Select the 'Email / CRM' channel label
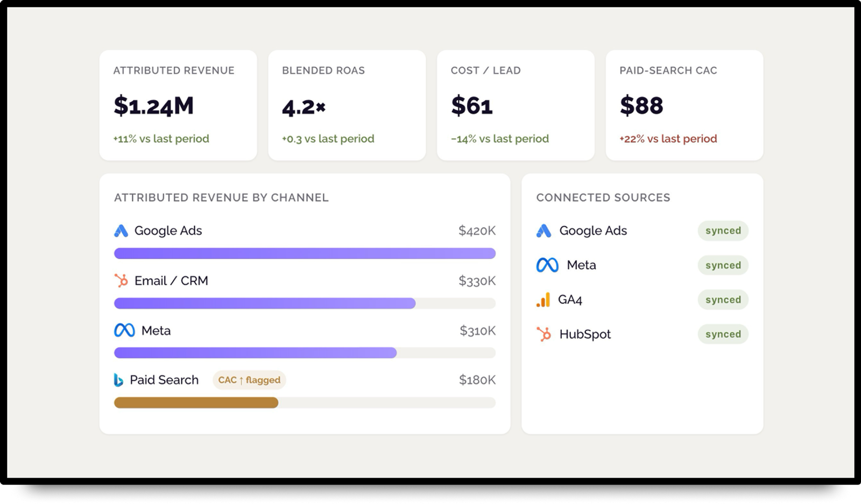861x504 pixels. pyautogui.click(x=171, y=281)
